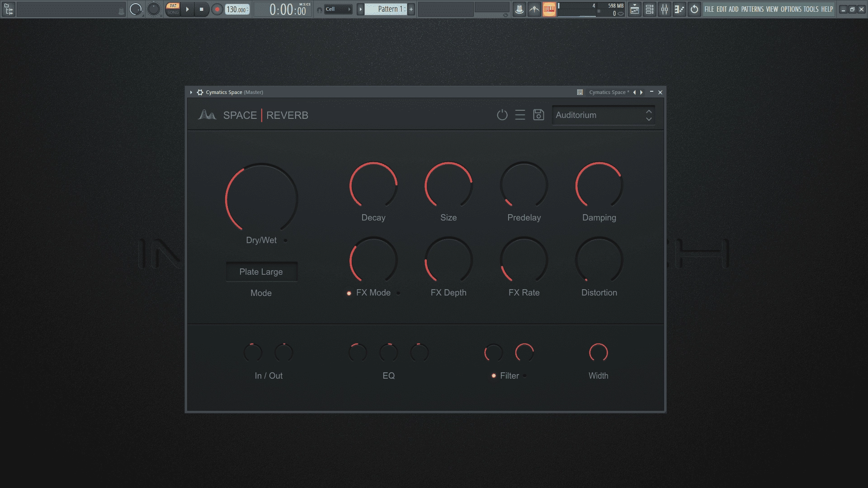The height and width of the screenshot is (488, 868).
Task: Toggle the dark dot right of FX Mode
Action: (398, 293)
